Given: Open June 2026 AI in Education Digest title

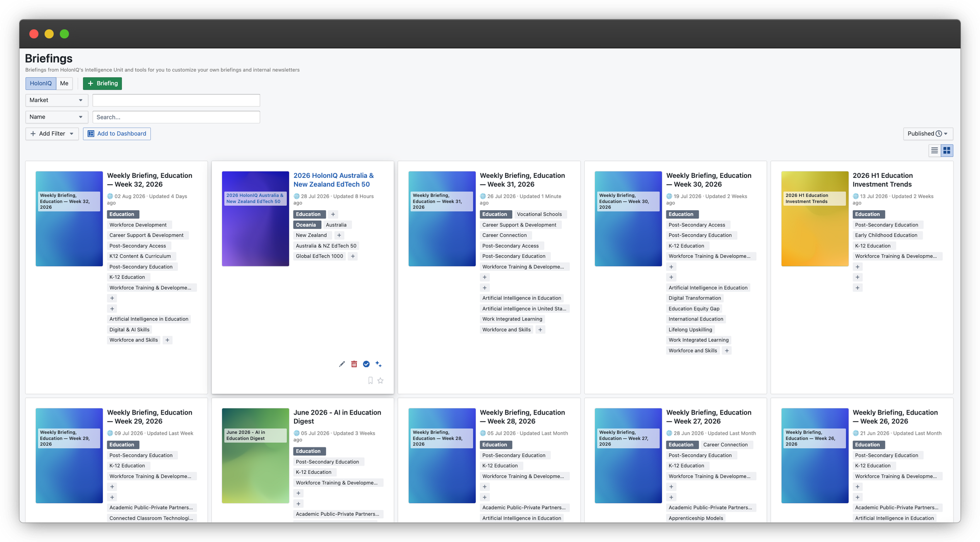Looking at the screenshot, I should [x=337, y=417].
